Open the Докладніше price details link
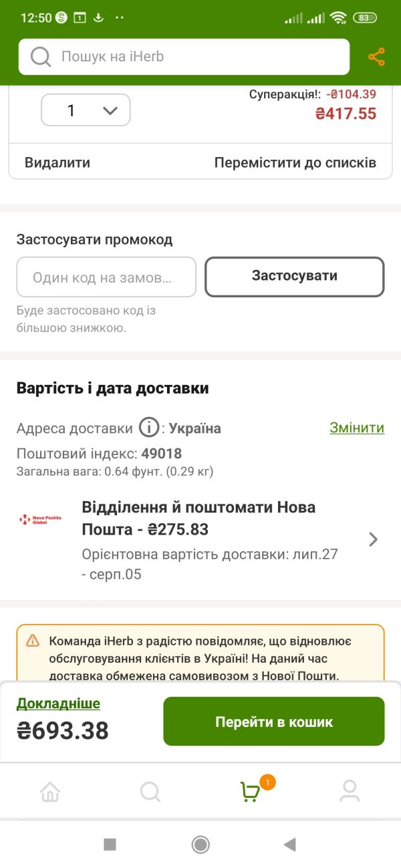The height and width of the screenshot is (868, 401). click(x=58, y=704)
